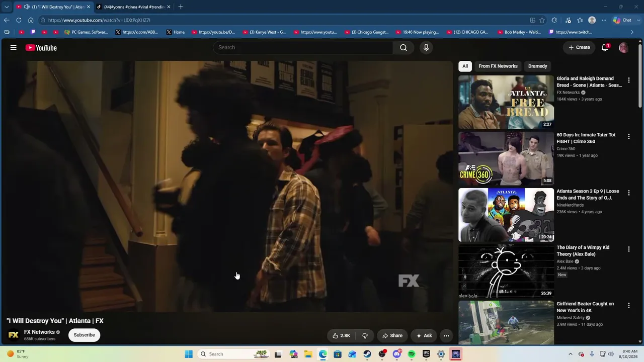Open the 60 Days In Crime 360 thumbnail

pos(506,158)
